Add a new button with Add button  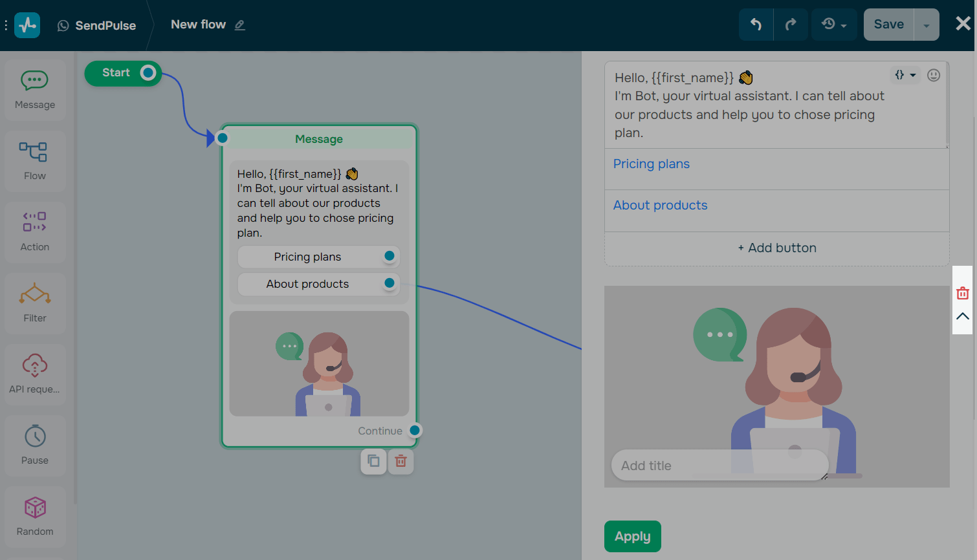pos(776,248)
